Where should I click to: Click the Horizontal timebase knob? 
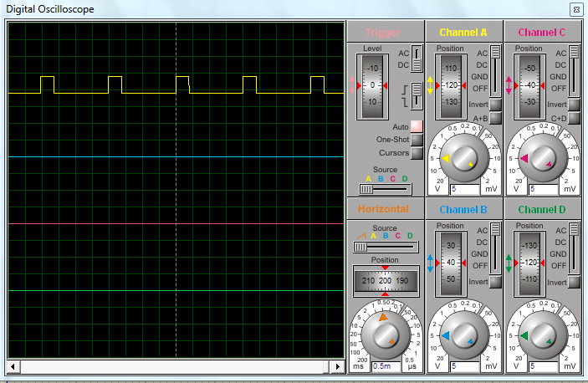(x=386, y=335)
